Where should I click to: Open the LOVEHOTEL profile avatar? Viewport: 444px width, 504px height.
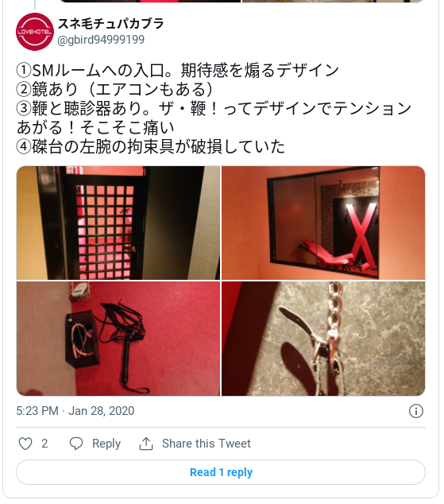[35, 32]
